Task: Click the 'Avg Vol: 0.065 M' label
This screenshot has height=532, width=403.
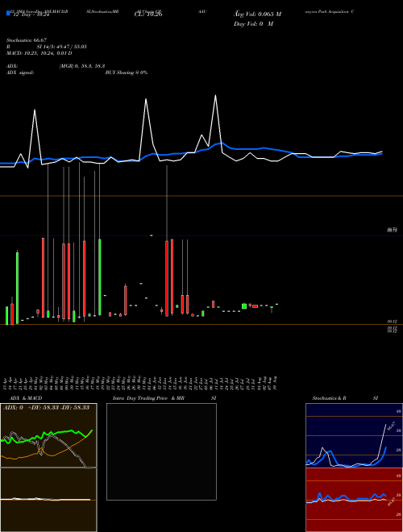Action: [257, 15]
